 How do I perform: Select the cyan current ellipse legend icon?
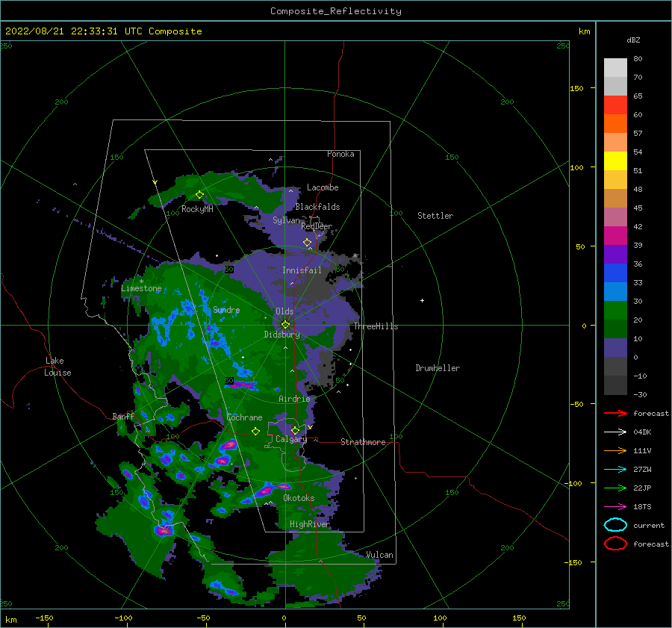coord(615,525)
